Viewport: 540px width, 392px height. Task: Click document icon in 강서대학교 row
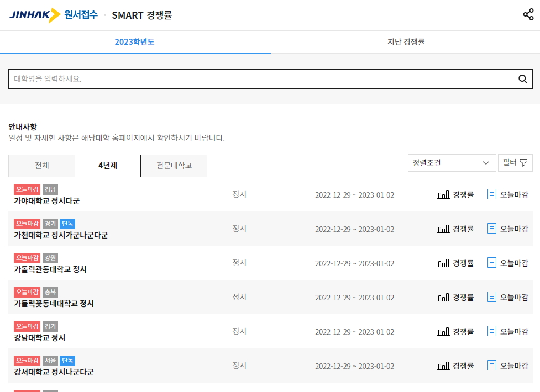(x=492, y=365)
